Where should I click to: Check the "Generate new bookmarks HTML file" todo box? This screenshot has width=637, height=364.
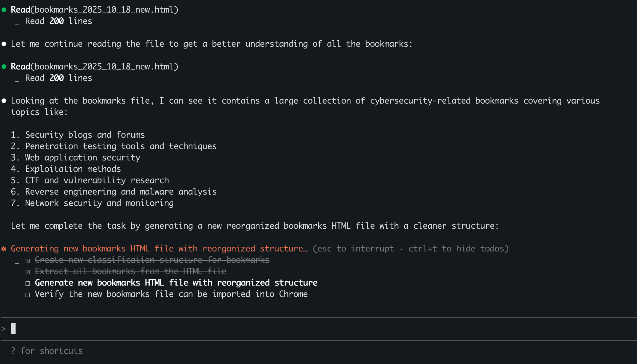[28, 283]
